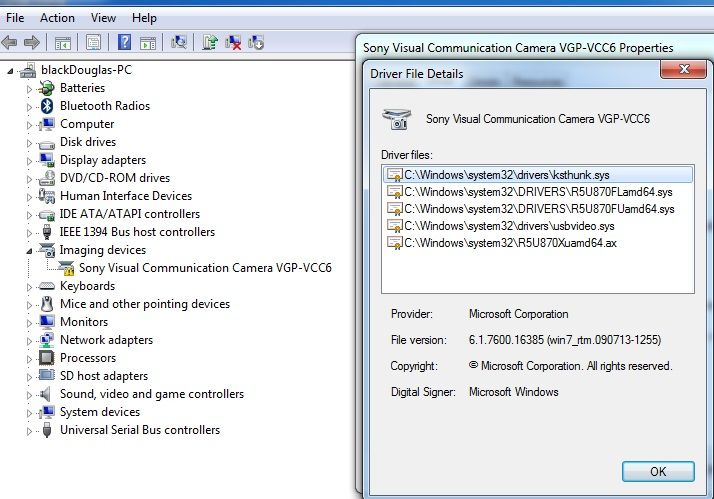Click the Back arrow in toolbar

[10, 42]
